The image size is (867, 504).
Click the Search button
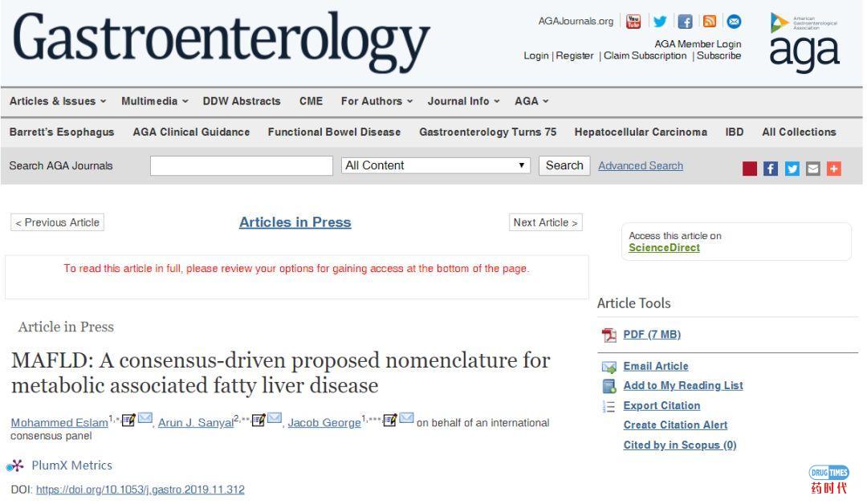[x=564, y=165]
